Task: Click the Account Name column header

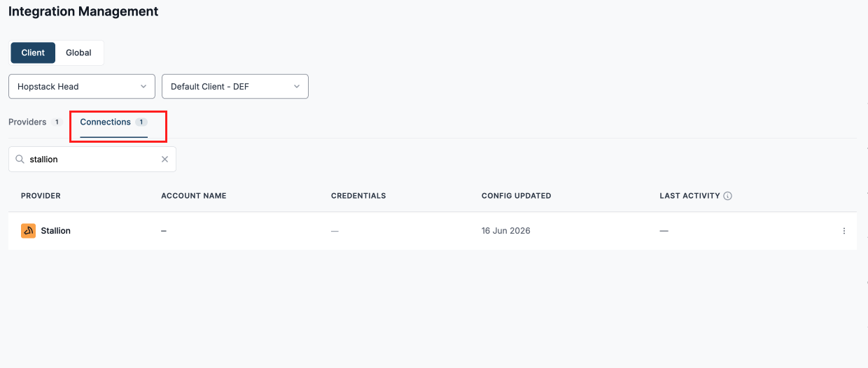Action: (x=194, y=196)
